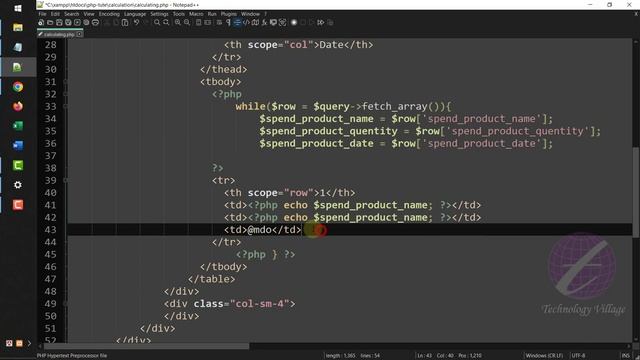Collapse the div fold marker at line 49

(65, 304)
